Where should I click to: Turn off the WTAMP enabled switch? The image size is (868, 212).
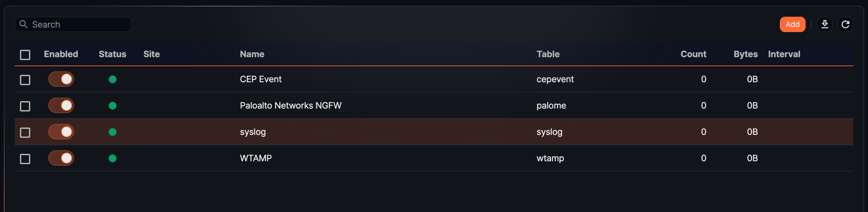(61, 158)
